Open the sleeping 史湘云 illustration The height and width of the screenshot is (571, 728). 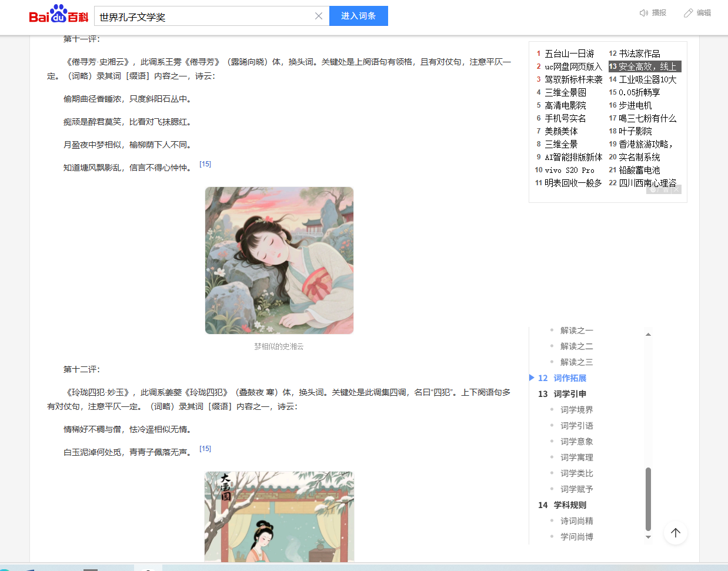(279, 261)
